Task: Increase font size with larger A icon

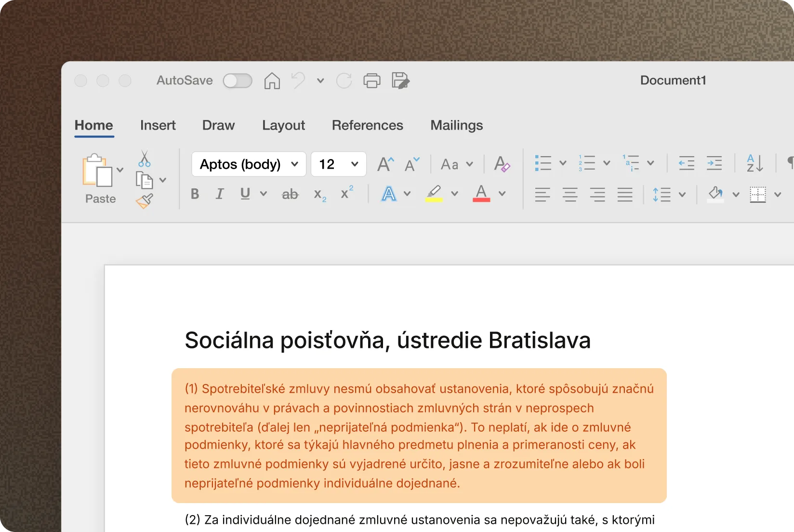Action: 386,164
